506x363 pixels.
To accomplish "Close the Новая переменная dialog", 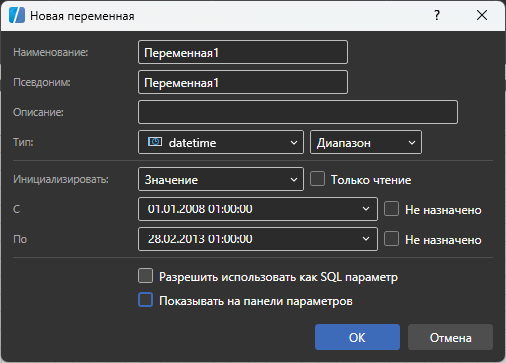I will [x=482, y=15].
